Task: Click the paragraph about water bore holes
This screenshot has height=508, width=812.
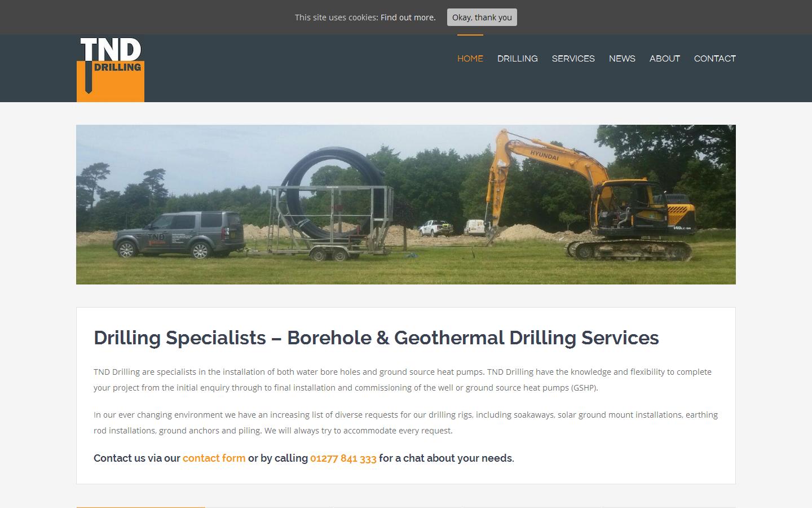Action: tap(403, 380)
